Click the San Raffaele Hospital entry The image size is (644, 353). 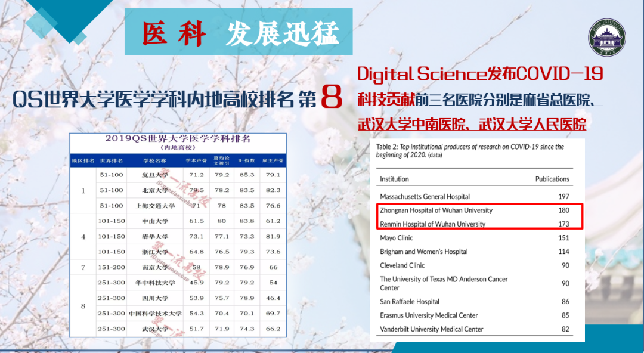tap(410, 302)
